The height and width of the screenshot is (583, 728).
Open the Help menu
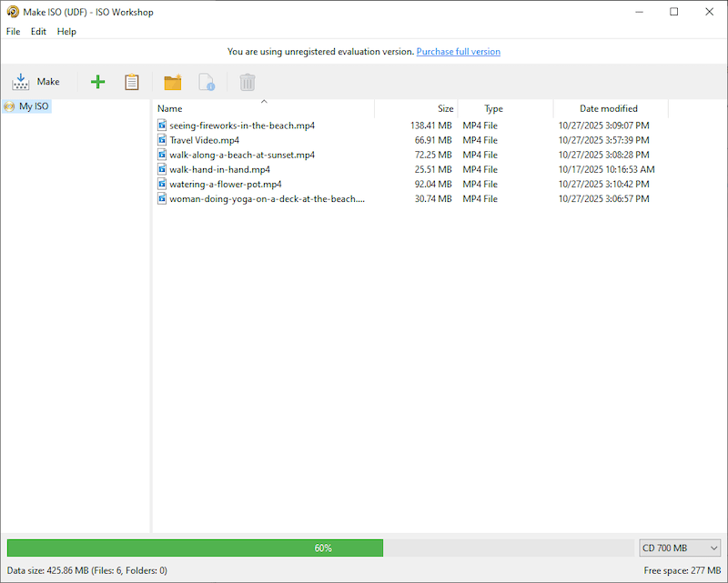(66, 32)
